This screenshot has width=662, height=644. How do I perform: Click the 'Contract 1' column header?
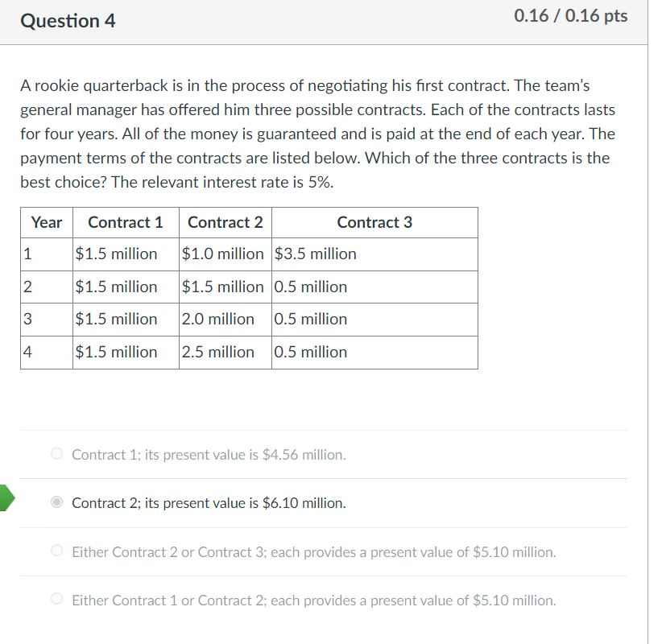tap(125, 222)
